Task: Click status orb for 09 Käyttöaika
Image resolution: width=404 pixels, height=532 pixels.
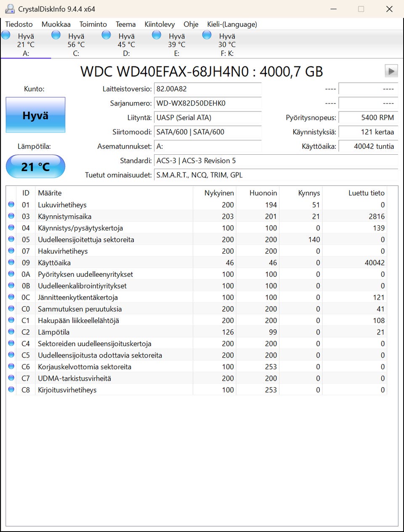Action: 11,262
